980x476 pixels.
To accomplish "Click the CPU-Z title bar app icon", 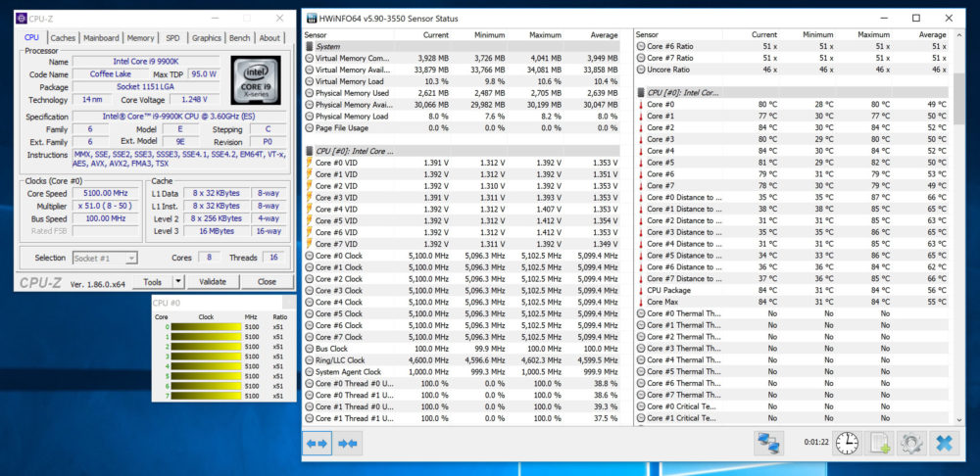I will [22, 19].
